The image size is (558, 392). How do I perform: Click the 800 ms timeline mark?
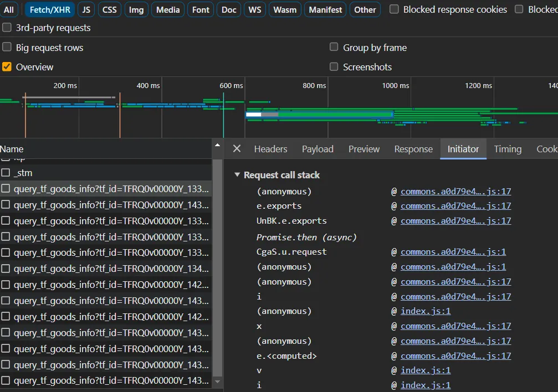(x=314, y=85)
